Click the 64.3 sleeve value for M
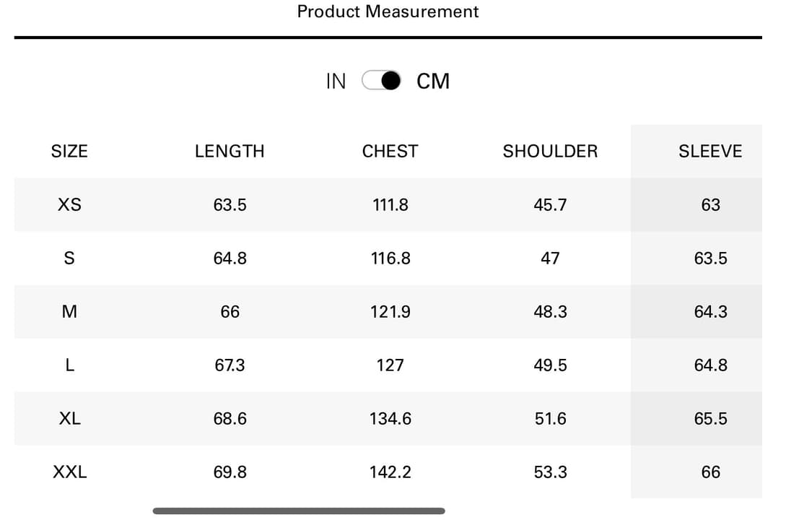 [710, 311]
